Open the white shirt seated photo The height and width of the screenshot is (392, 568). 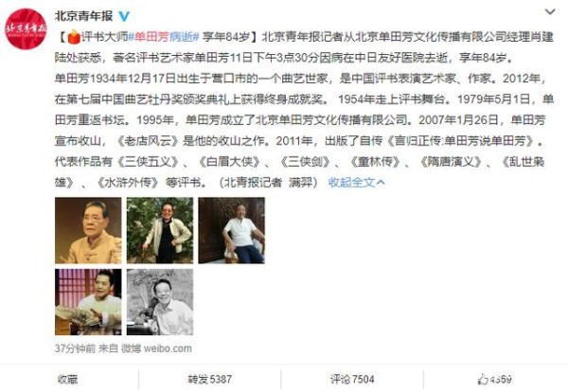232,230
